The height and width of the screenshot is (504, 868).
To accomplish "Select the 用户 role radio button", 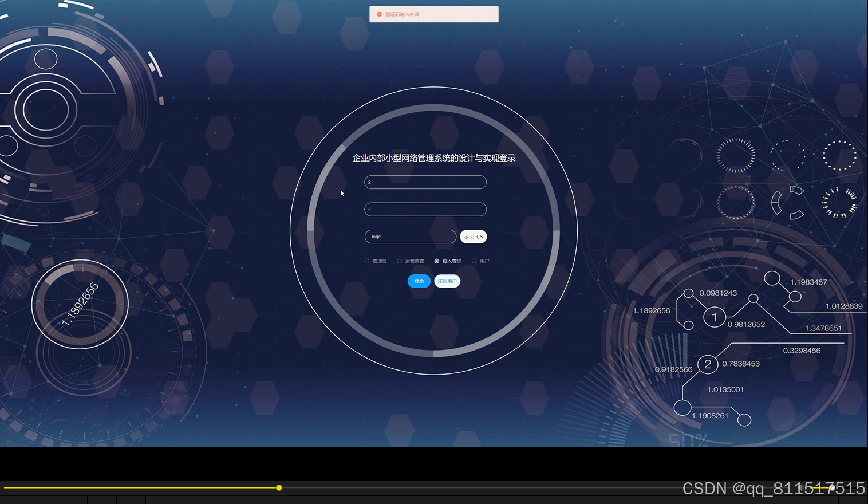I will 474,261.
